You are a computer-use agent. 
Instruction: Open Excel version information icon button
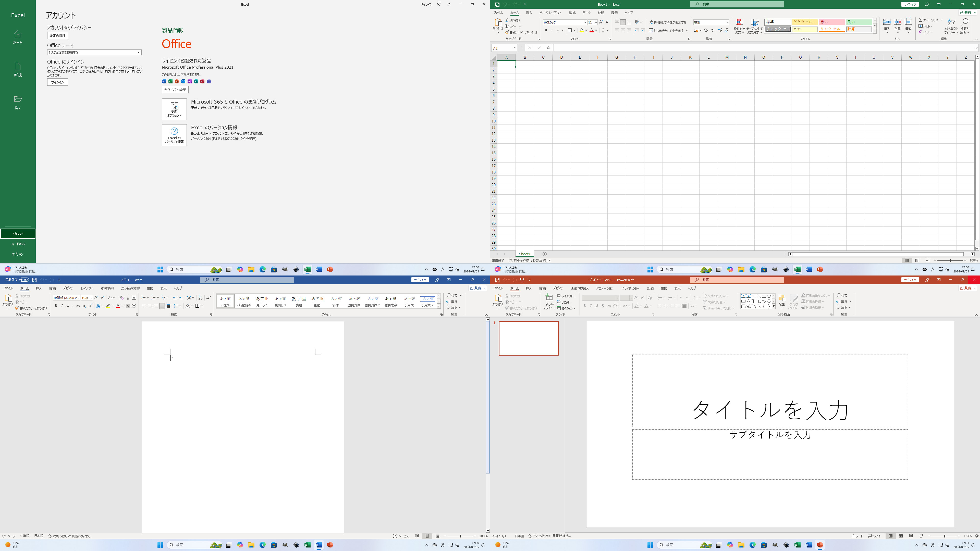tap(174, 135)
